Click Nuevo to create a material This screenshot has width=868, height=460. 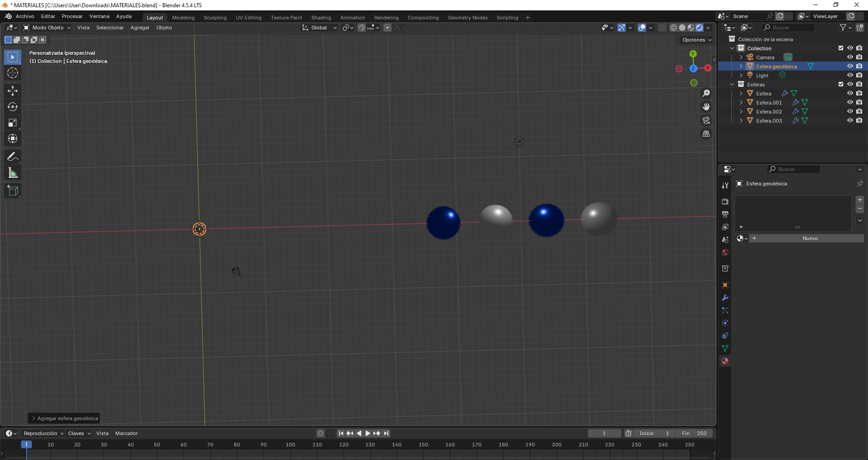pos(810,238)
